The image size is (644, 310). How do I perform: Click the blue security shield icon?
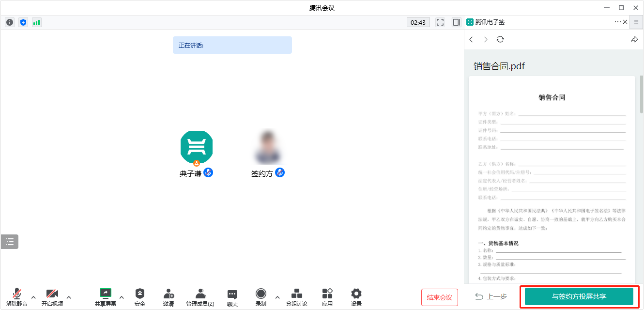(23, 22)
